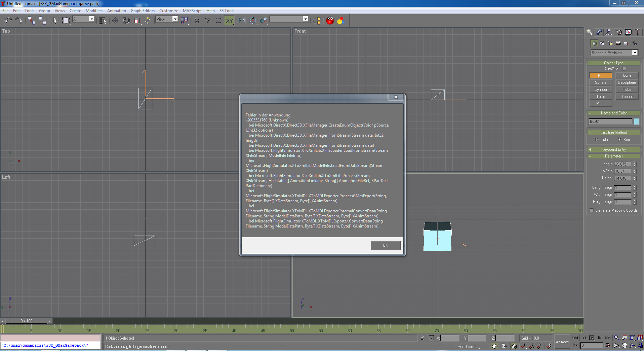The height and width of the screenshot is (351, 644).
Task: Select the Sphere primitive button
Action: point(601,82)
